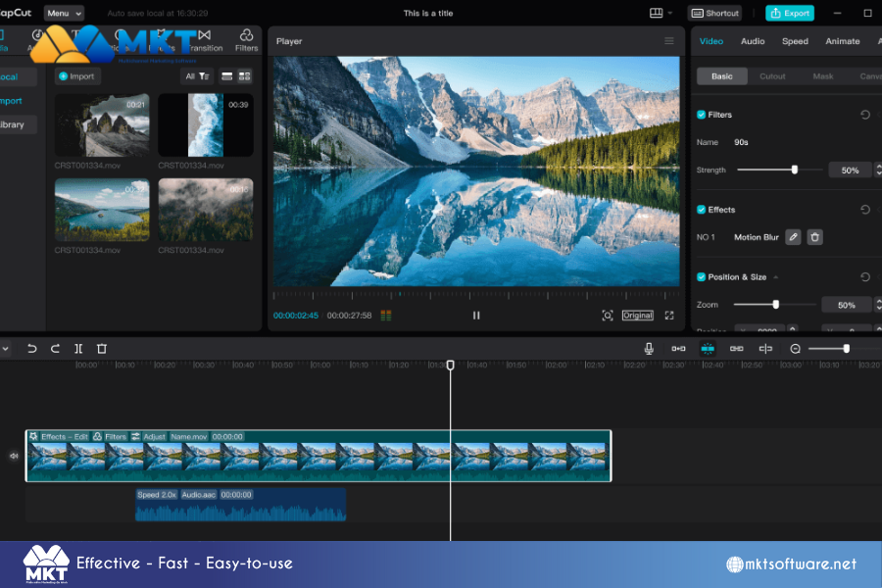Switch to the Audio tab
Viewport: 882px width, 588px height.
point(753,41)
